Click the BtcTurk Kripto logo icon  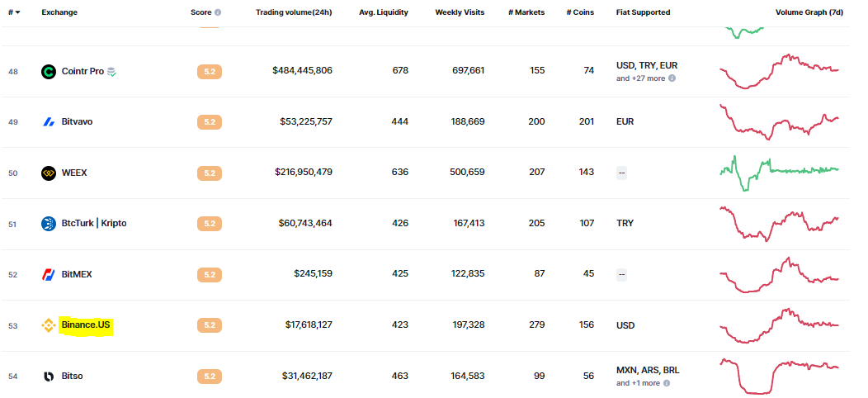coord(49,224)
